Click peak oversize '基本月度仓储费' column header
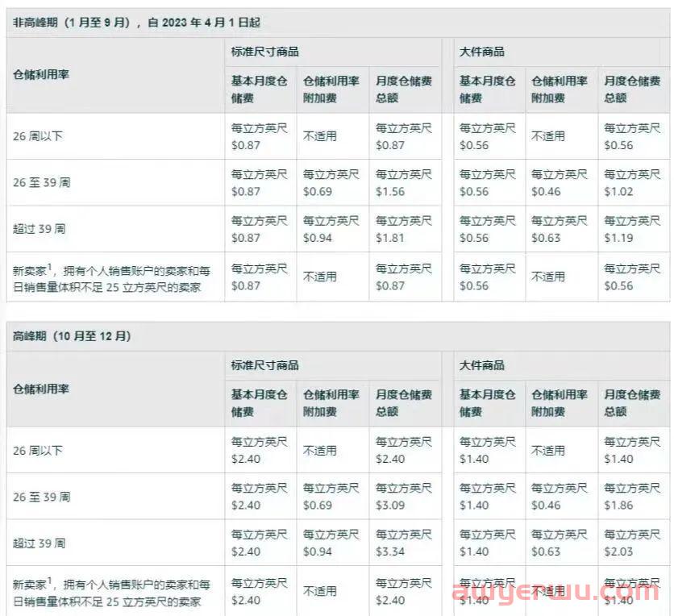674x616 pixels. 488,403
